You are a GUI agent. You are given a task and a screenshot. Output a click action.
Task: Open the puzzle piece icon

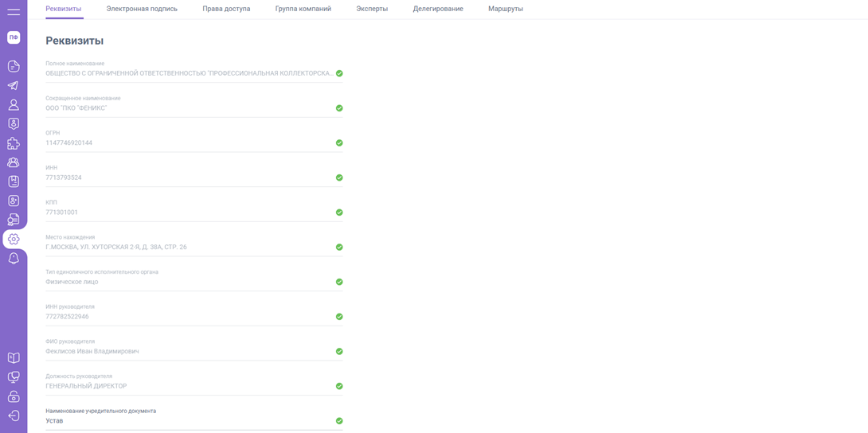coord(14,143)
